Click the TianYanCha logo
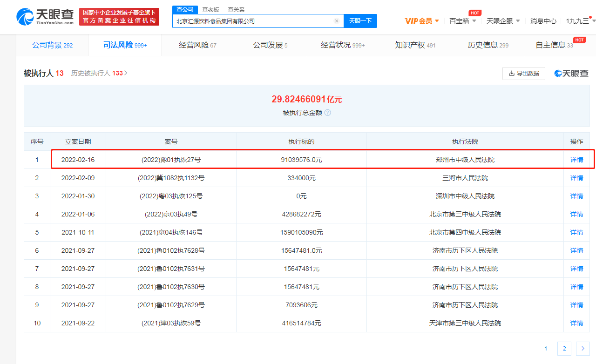The height and width of the screenshot is (364, 596). 45,17
